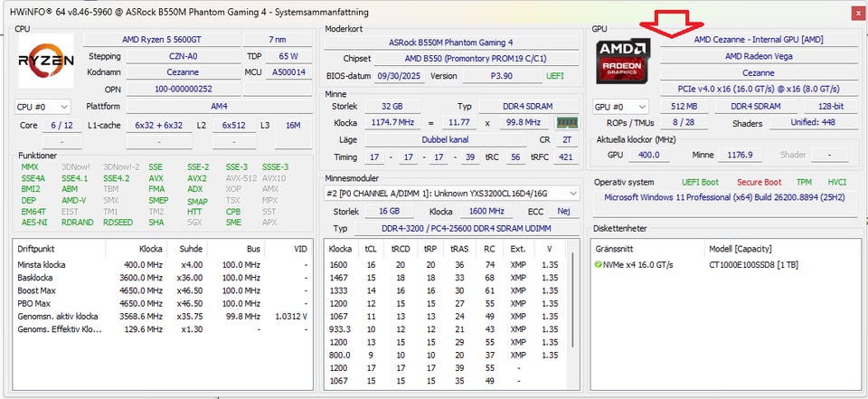The height and width of the screenshot is (399, 868).
Task: Click the Boost Max row in clocks table
Action: tap(162, 291)
